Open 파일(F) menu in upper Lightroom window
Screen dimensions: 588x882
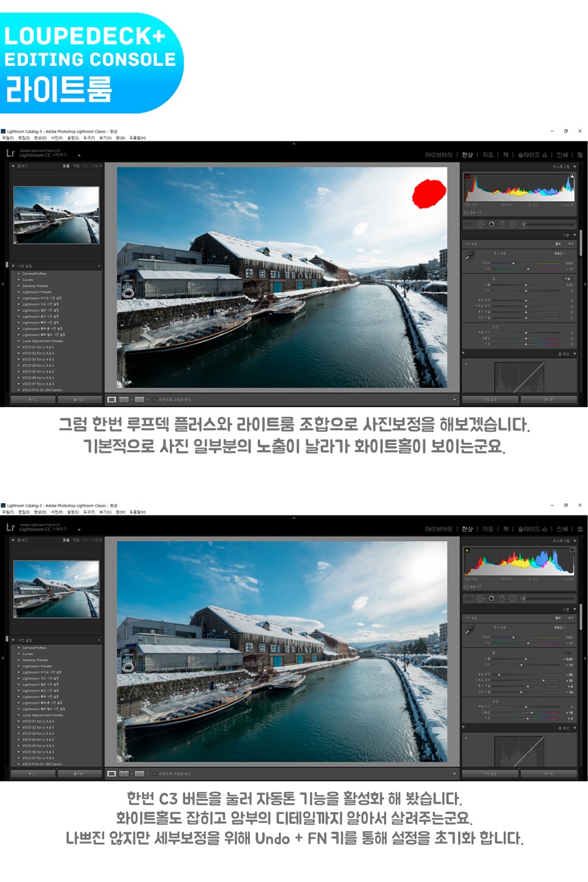[8, 138]
